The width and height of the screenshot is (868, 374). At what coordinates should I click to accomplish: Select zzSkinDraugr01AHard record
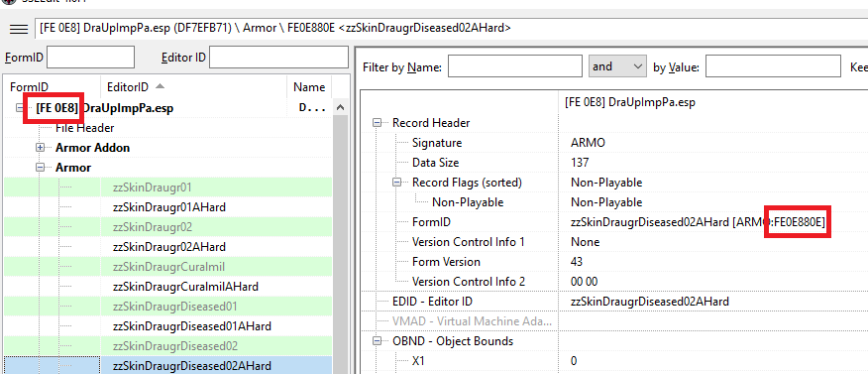(167, 207)
